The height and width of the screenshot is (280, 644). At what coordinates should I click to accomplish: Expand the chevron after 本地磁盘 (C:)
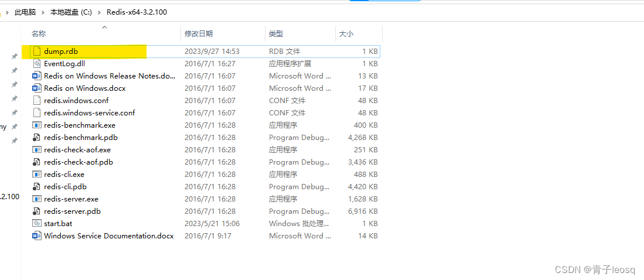[99, 12]
